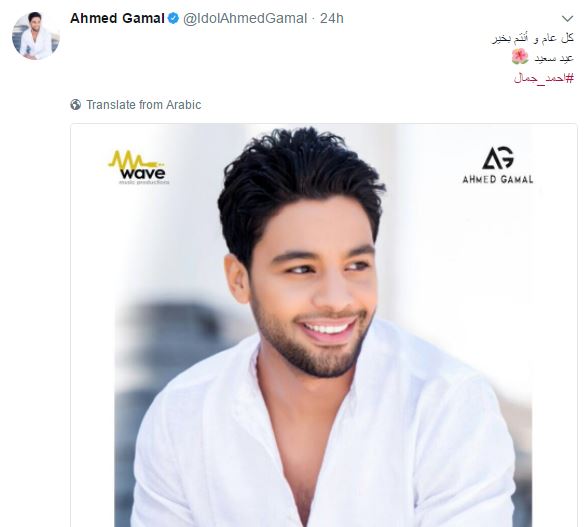Screen dimensions: 588x527
Task: Click the wave logo in the photo
Action: (139, 167)
